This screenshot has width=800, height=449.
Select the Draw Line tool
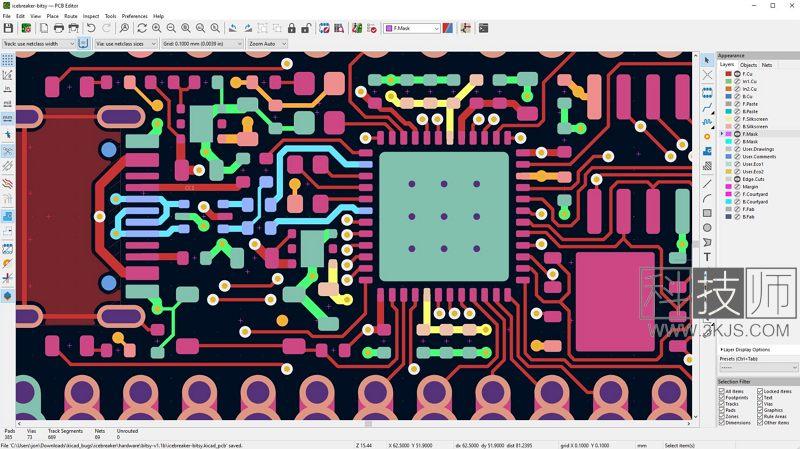[x=707, y=184]
